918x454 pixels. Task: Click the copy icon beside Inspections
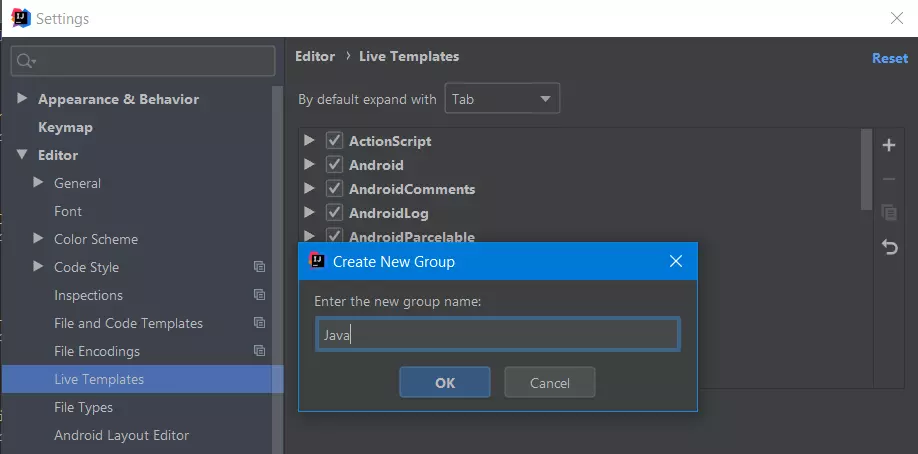point(259,295)
